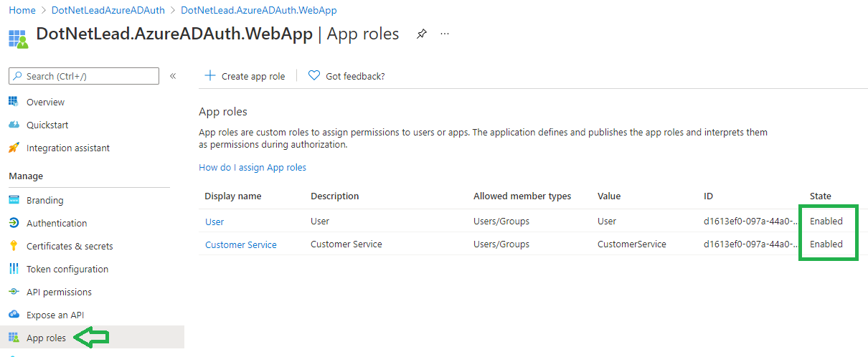This screenshot has height=357, width=868.
Task: Click the ID cell in User row
Action: [750, 222]
